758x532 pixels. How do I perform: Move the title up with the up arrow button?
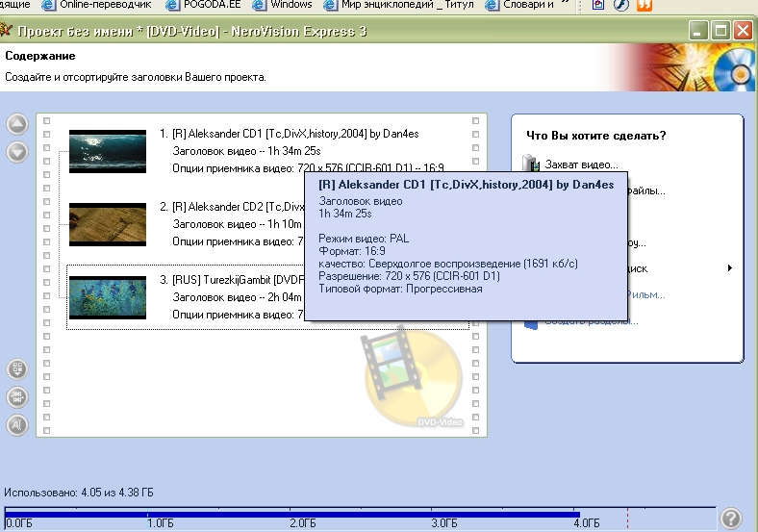click(x=17, y=124)
